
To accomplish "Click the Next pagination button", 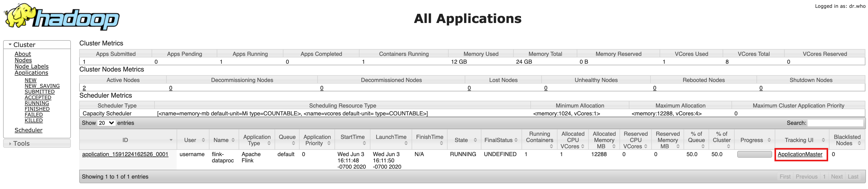I will point(836,176).
